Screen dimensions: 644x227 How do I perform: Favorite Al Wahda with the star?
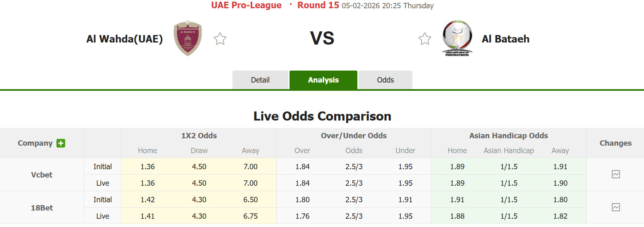coord(220,39)
